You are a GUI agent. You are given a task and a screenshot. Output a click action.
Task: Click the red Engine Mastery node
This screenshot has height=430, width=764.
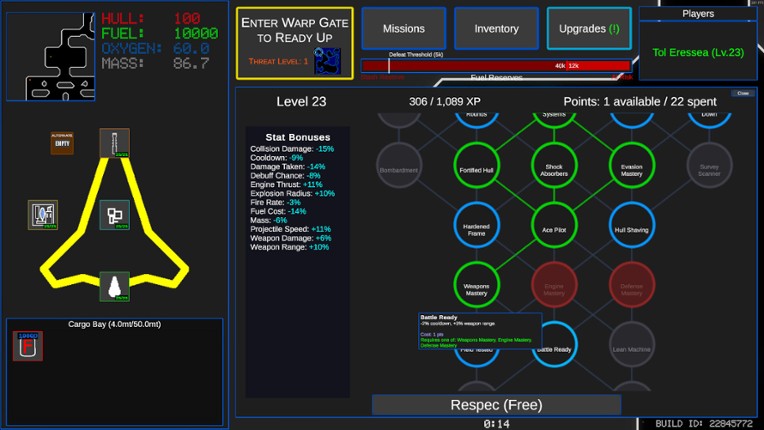(554, 285)
